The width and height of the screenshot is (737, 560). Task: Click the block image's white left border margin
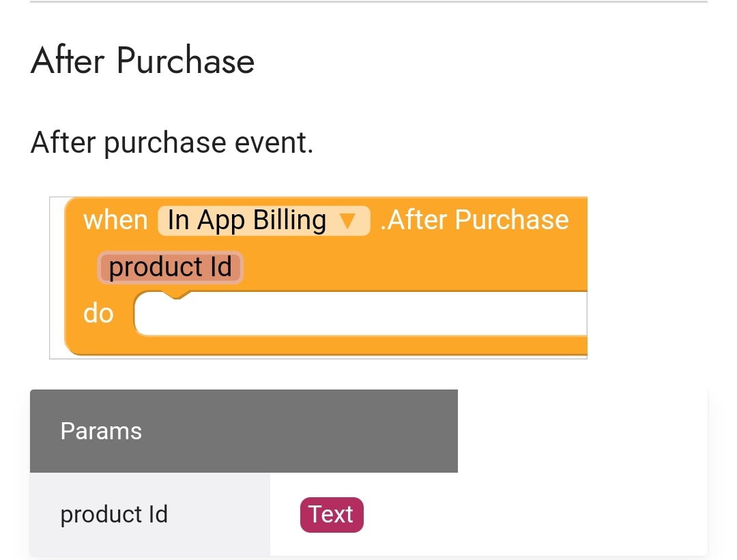[57, 277]
